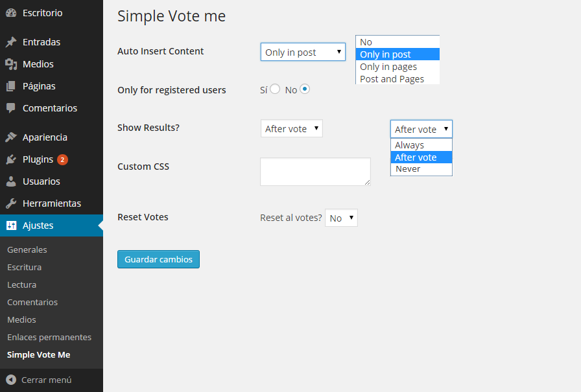Click inside the Custom CSS textarea
581x392 pixels.
pyautogui.click(x=315, y=172)
